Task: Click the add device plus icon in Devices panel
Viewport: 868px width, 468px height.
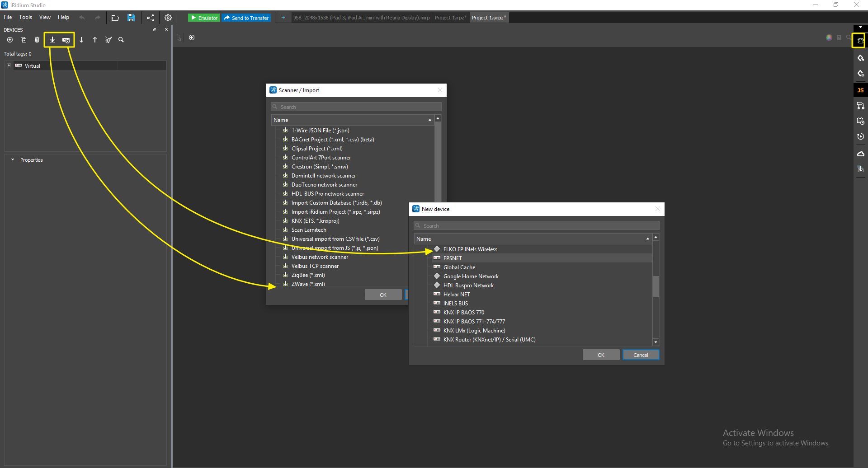Action: tap(9, 40)
